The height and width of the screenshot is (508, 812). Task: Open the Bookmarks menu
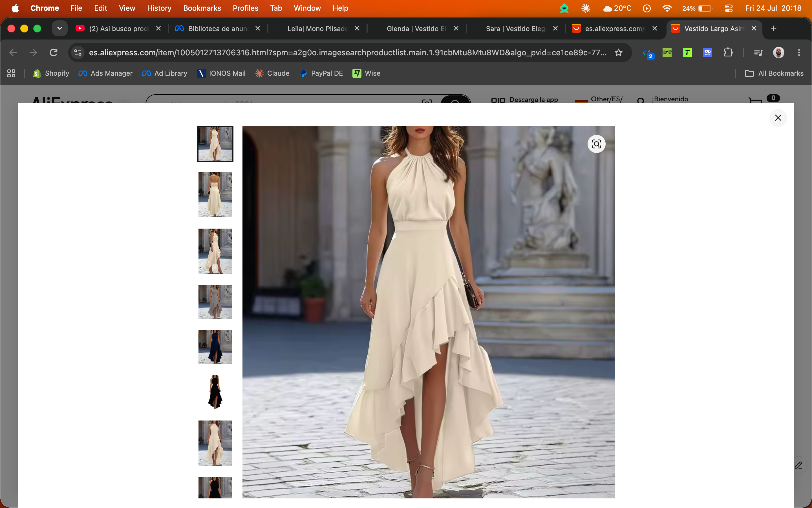202,8
